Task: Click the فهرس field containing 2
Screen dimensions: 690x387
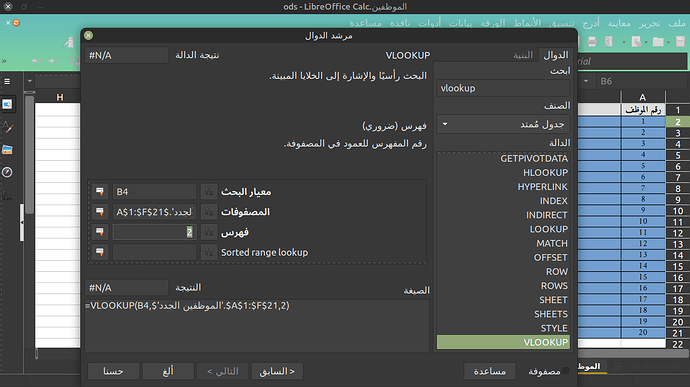Action: coord(154,232)
